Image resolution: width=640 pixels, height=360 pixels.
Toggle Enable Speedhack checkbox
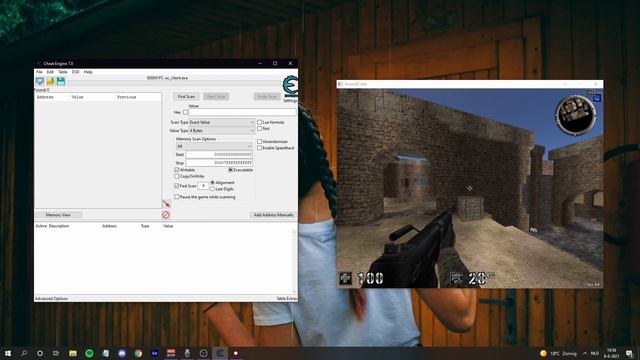259,148
